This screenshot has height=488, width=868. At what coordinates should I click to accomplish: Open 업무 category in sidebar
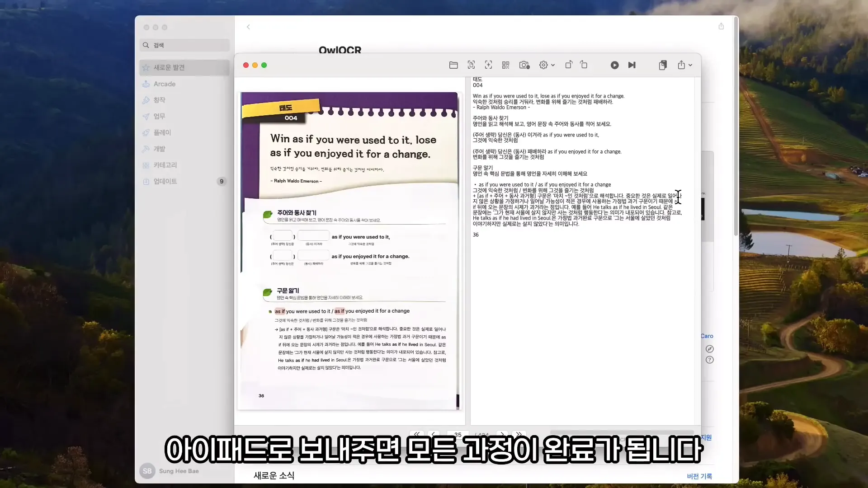click(184, 116)
